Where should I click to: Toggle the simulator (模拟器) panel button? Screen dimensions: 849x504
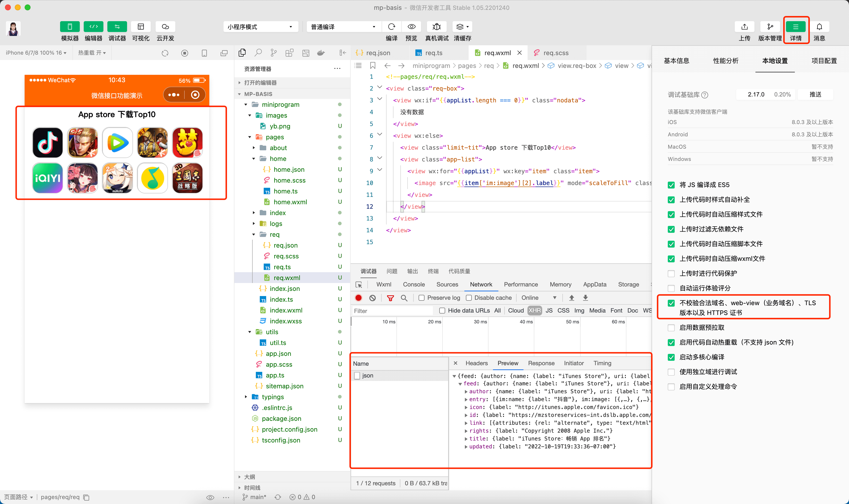coord(70,27)
